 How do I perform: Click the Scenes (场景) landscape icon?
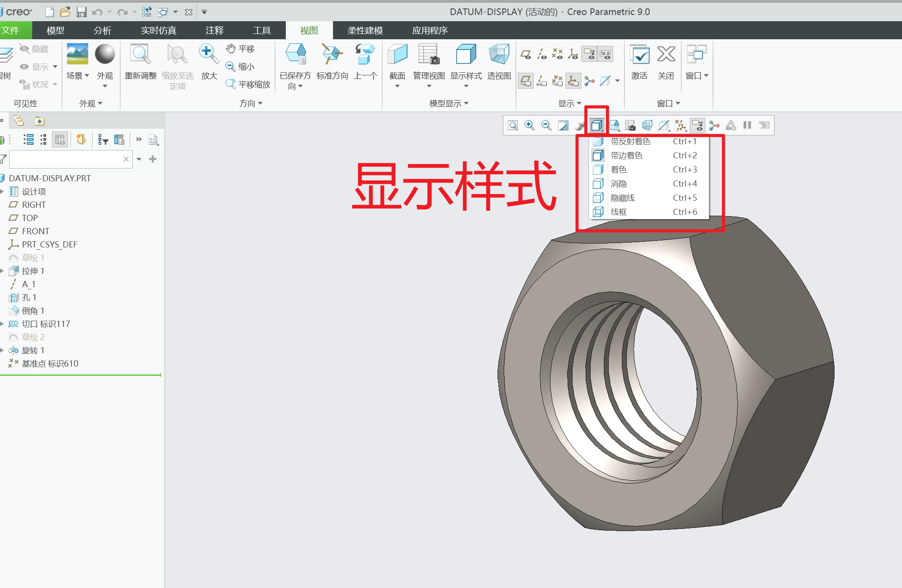tap(77, 54)
